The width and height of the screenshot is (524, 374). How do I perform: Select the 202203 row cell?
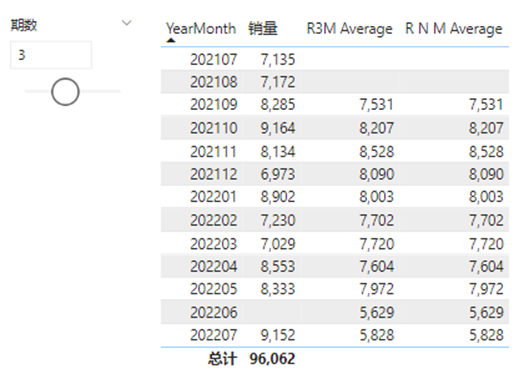point(214,244)
